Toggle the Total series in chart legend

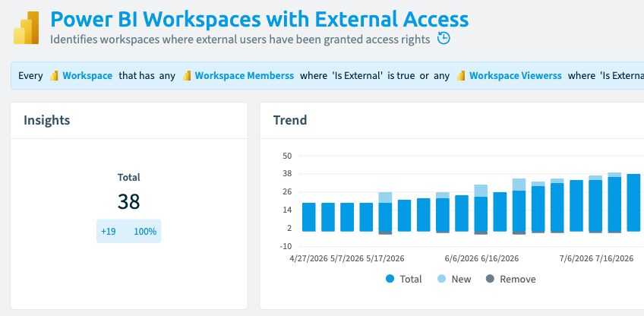[404, 279]
